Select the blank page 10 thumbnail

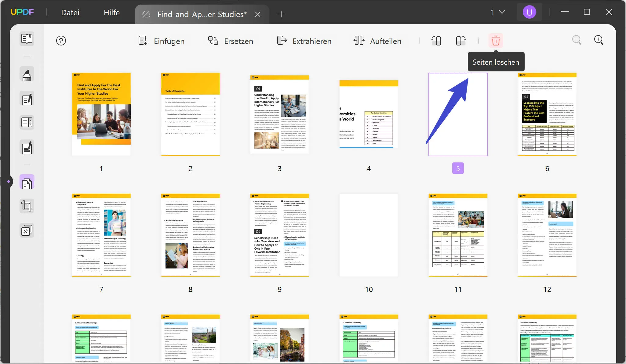(x=369, y=235)
